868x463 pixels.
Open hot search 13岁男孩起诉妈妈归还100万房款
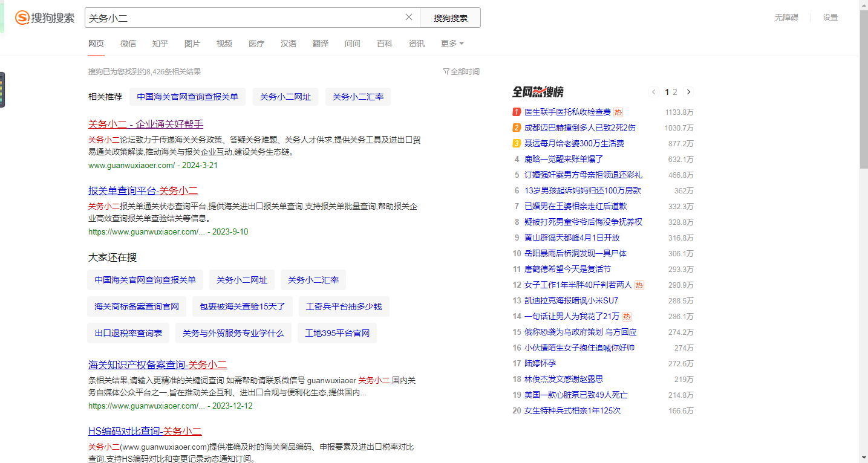click(582, 191)
